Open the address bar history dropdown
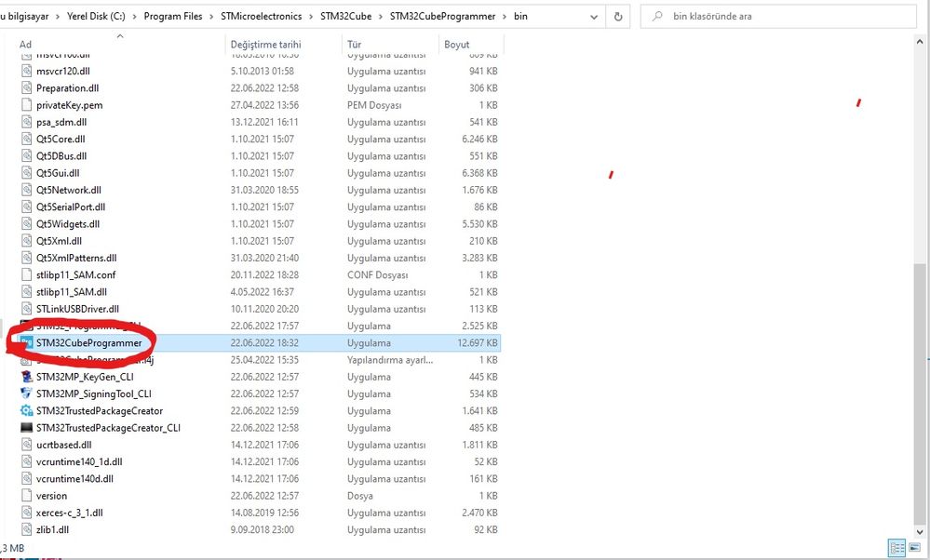930x560 pixels. pyautogui.click(x=594, y=17)
